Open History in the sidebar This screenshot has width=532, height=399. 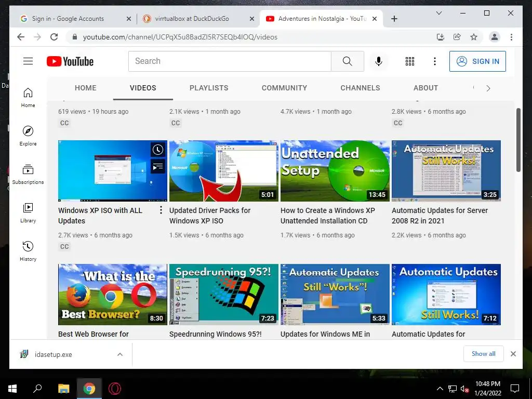click(x=28, y=251)
